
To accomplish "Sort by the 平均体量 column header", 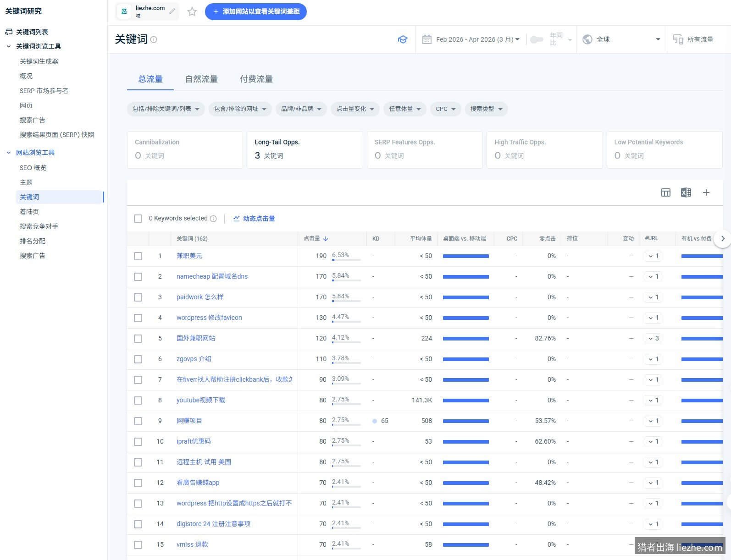I will coord(421,239).
